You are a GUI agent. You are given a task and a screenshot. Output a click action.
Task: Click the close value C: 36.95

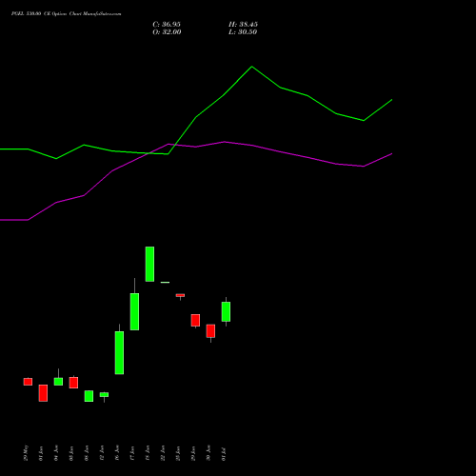click(x=167, y=24)
